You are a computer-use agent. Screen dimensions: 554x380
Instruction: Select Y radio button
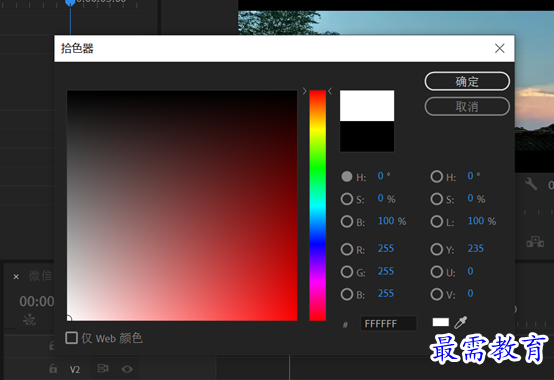point(436,249)
